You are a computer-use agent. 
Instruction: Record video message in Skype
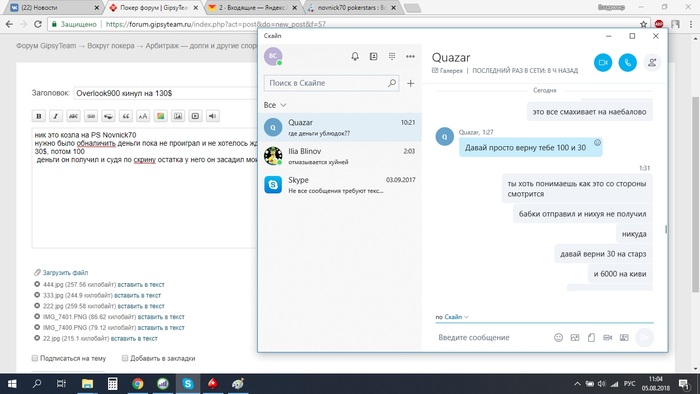(x=608, y=338)
